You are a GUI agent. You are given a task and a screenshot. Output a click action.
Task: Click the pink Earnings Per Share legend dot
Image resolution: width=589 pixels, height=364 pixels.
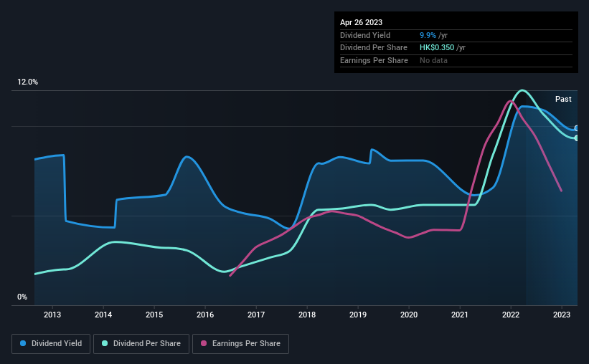click(x=204, y=343)
